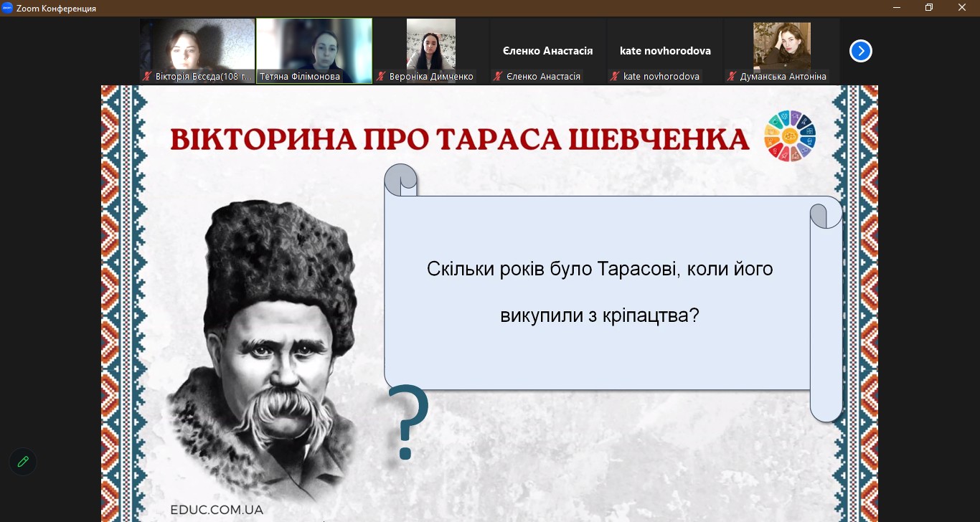Click muted mic icon for Вікторія Бєседа
Screen dimensions: 980x522
[147, 76]
